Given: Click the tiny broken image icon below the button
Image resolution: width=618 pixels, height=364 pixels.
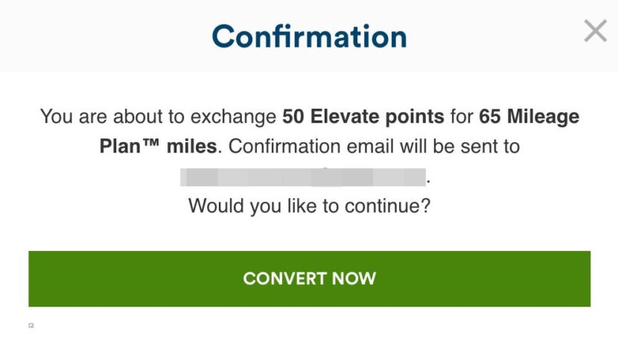Looking at the screenshot, I should click(31, 325).
